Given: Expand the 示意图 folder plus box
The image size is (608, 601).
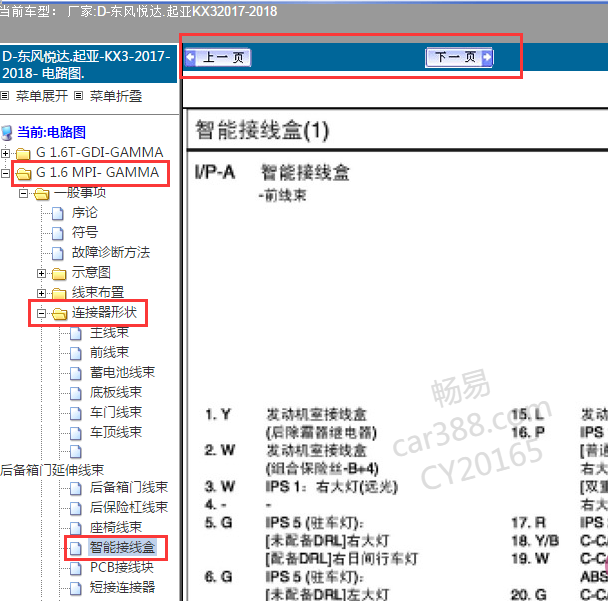Looking at the screenshot, I should 41,273.
